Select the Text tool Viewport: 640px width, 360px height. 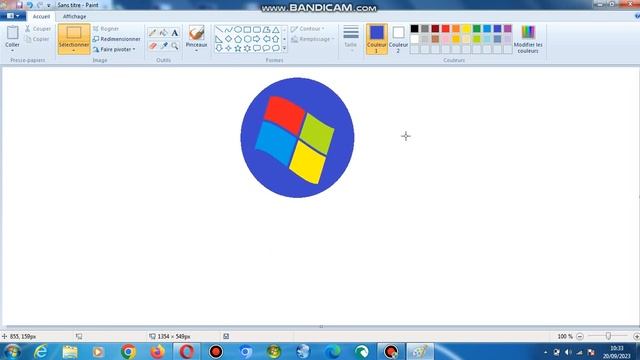tap(175, 33)
